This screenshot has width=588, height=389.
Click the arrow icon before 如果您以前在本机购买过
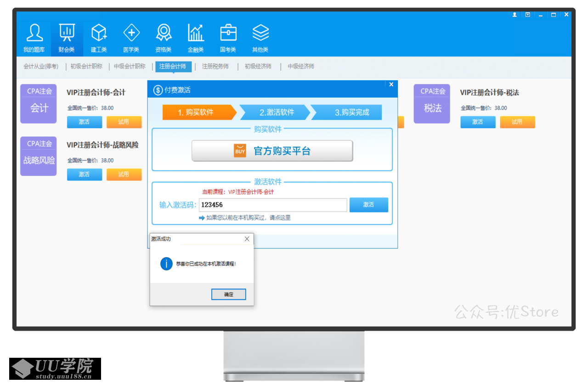click(202, 218)
